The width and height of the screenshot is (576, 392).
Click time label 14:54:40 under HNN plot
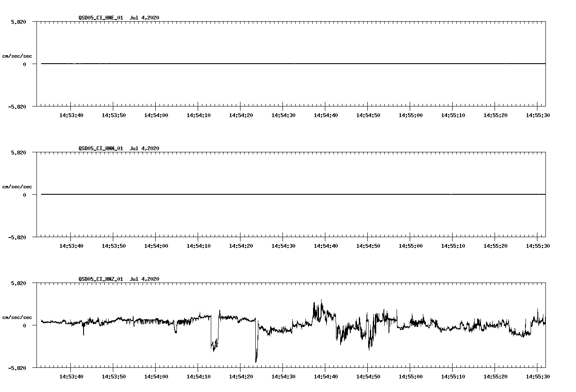point(326,246)
